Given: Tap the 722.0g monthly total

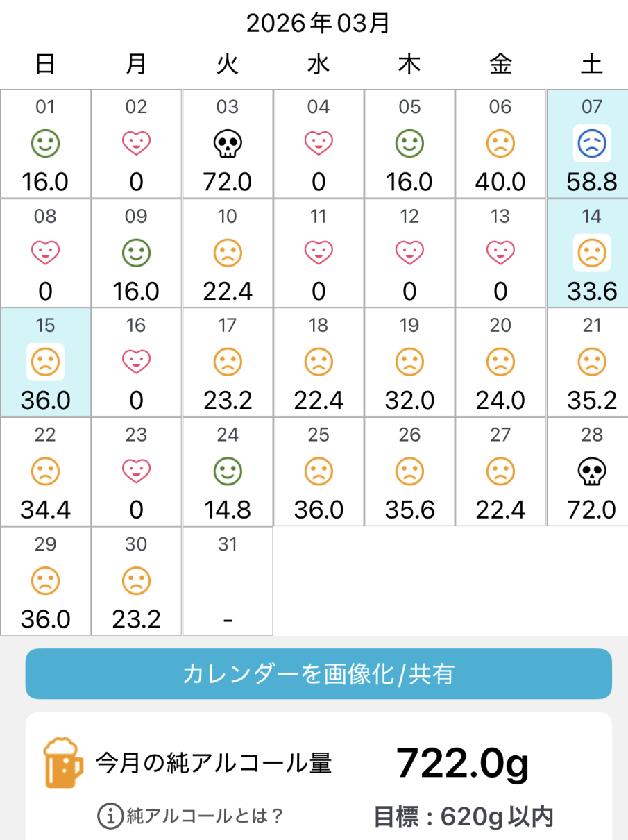Looking at the screenshot, I should click(462, 763).
